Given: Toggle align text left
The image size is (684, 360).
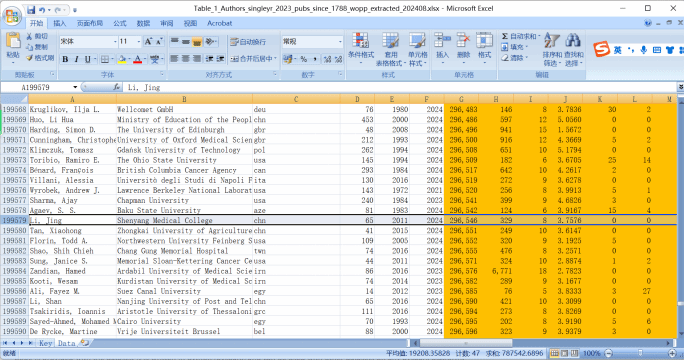Looking at the screenshot, I should (174, 58).
